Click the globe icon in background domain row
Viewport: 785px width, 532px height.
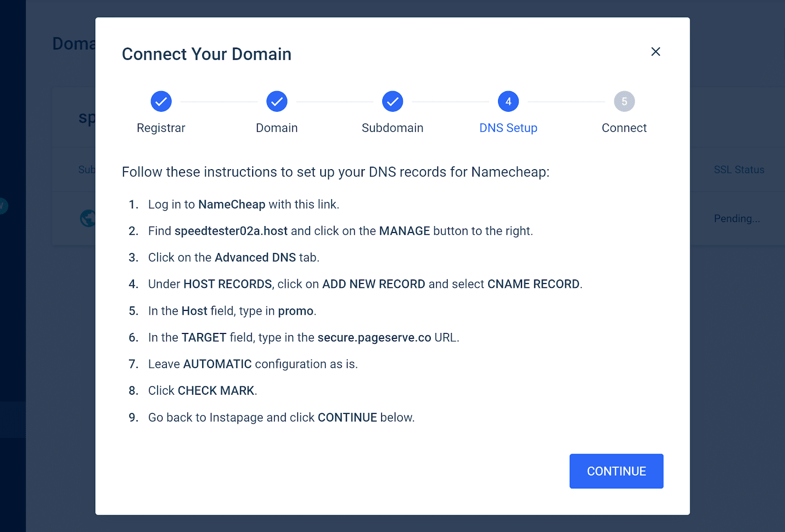88,218
